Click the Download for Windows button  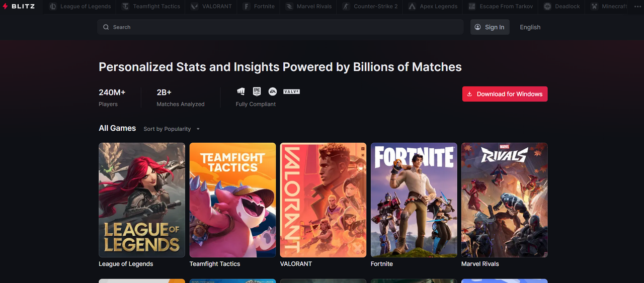click(x=505, y=94)
